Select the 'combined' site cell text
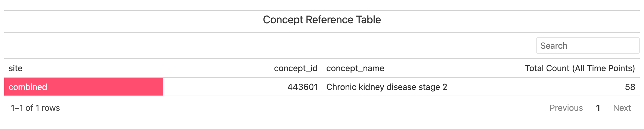 [x=28, y=87]
